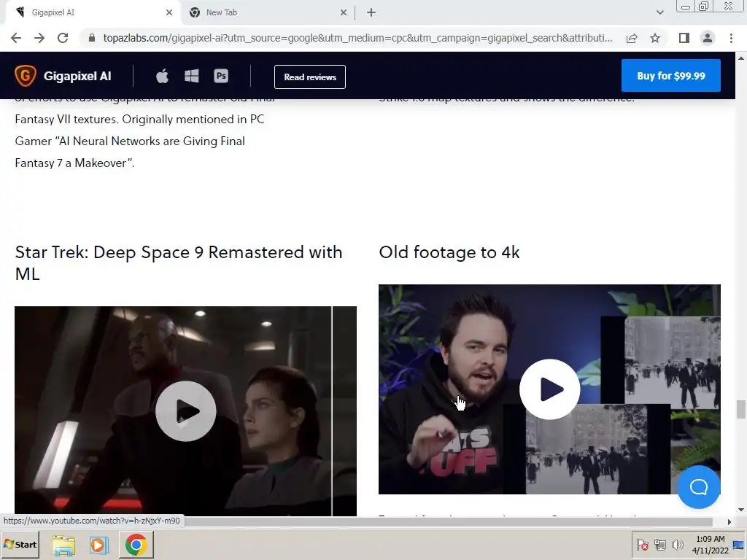
Task: Close the New Tab tab
Action: click(344, 12)
